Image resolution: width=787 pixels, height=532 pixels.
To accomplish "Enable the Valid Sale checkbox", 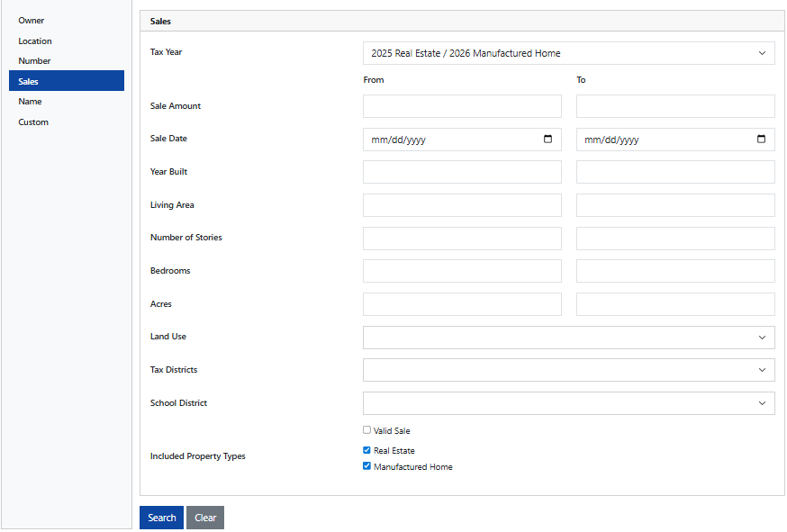I will (x=366, y=430).
